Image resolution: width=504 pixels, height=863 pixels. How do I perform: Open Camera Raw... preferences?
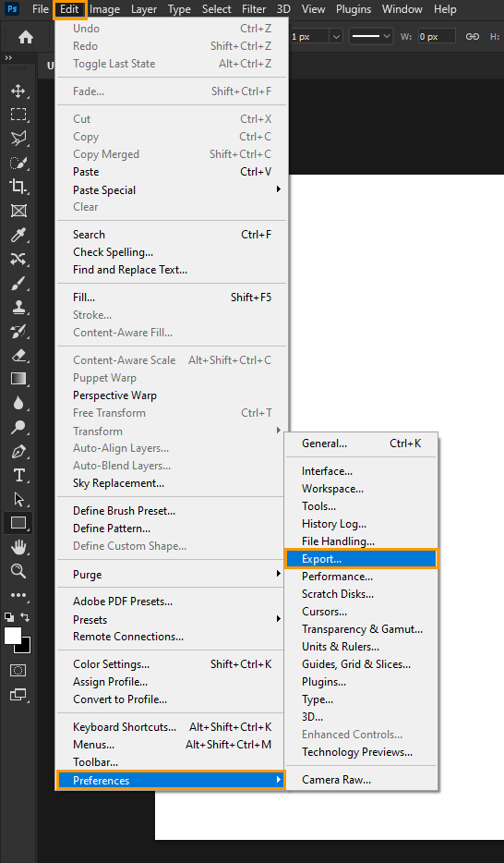pos(361,779)
